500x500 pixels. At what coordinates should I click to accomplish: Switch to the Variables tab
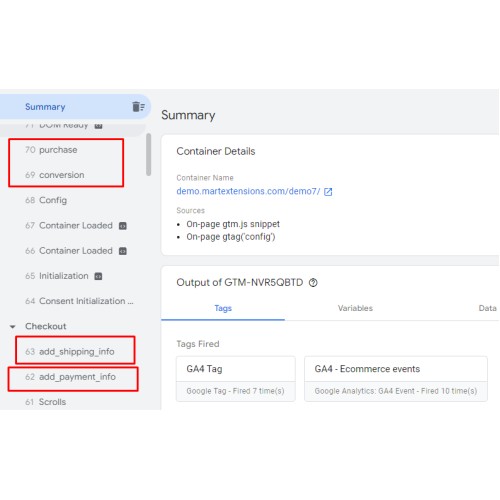pos(355,308)
